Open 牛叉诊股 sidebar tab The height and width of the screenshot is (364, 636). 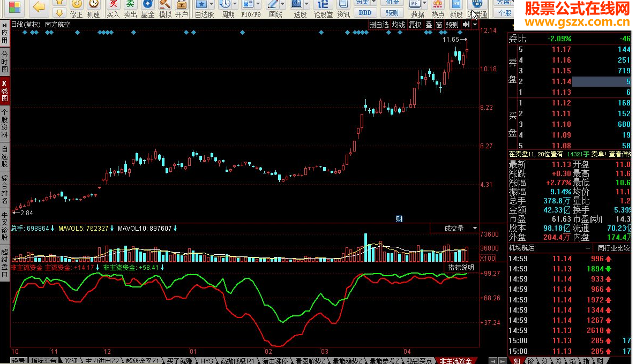click(4, 226)
